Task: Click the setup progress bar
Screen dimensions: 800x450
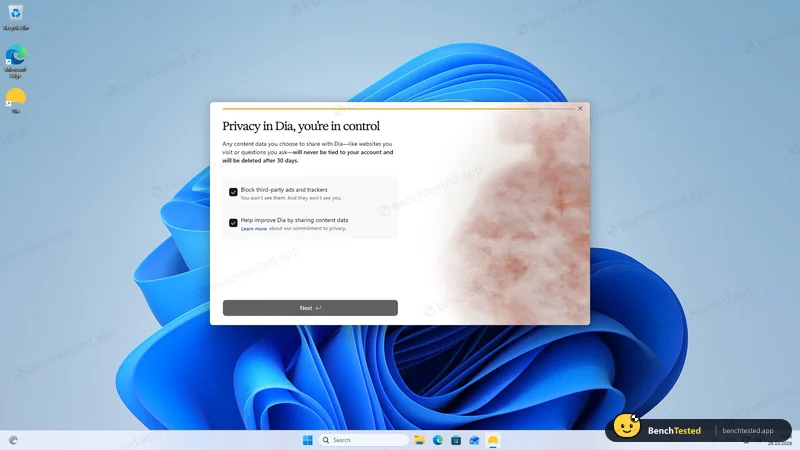Action: click(398, 109)
